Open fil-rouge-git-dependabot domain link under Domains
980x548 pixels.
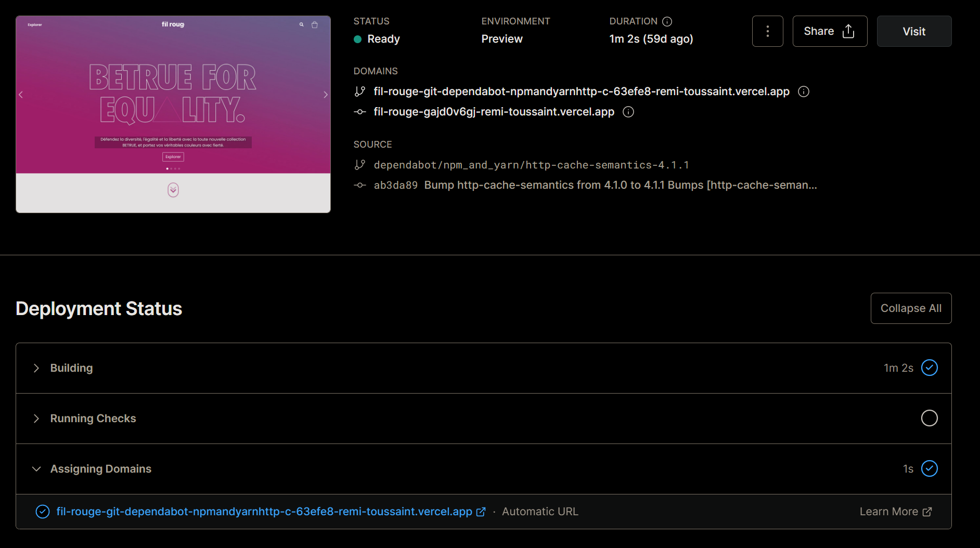582,92
